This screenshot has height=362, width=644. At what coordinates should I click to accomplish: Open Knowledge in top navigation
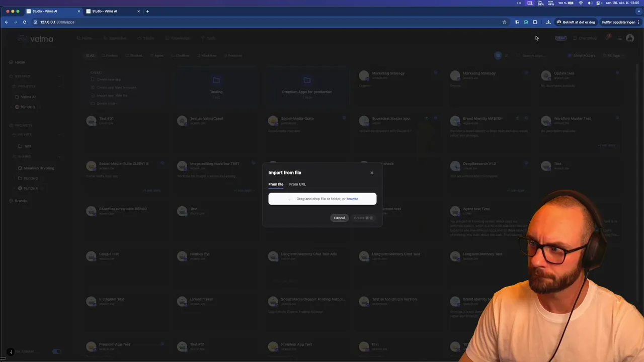(178, 38)
